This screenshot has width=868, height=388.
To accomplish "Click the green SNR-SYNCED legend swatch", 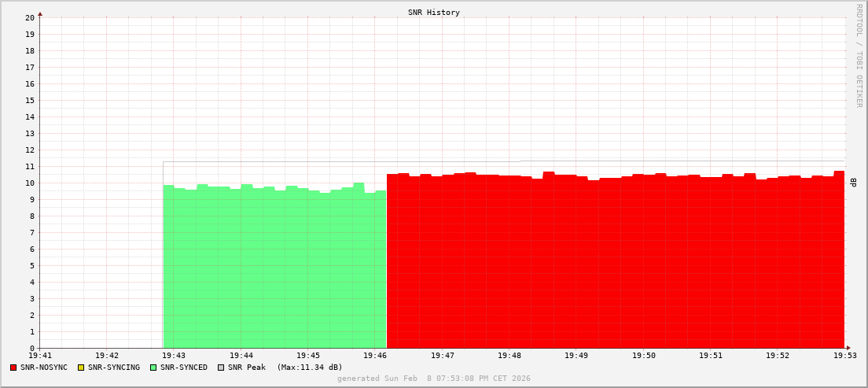I will [x=153, y=368].
